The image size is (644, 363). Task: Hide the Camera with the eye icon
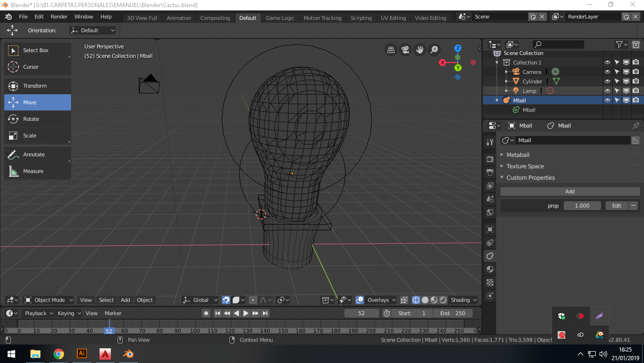tap(607, 72)
